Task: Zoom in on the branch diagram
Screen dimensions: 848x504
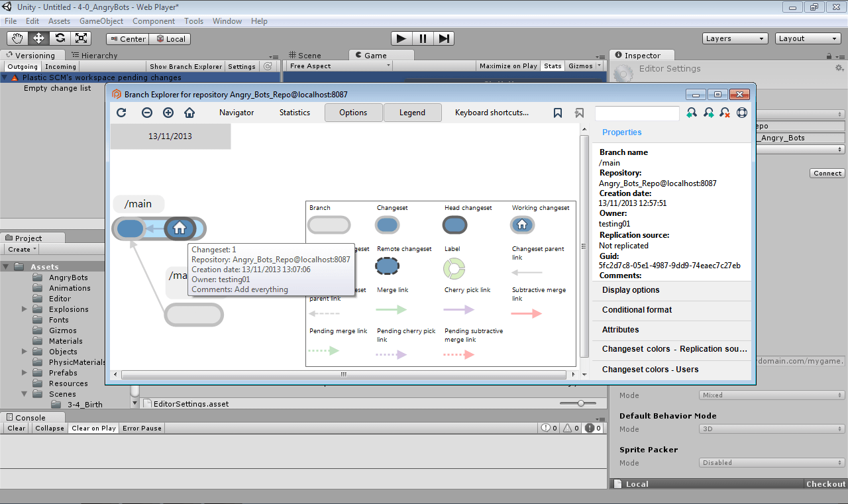Action: (x=168, y=113)
